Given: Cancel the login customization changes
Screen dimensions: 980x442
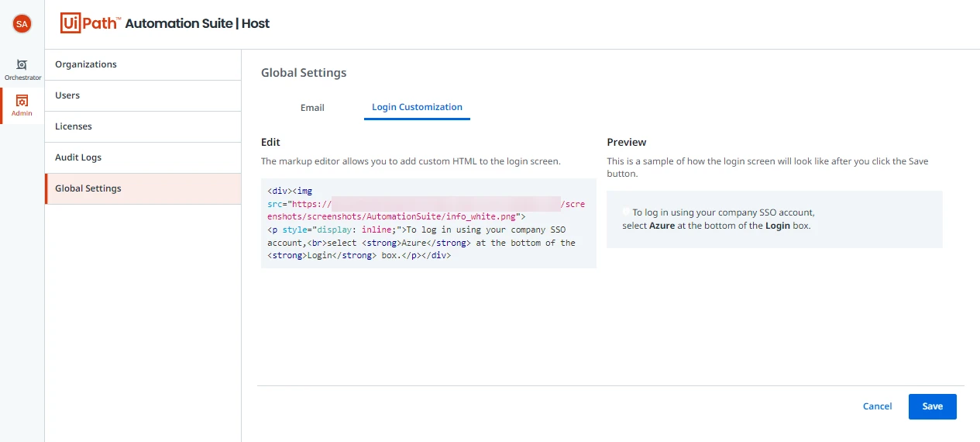Looking at the screenshot, I should click(877, 406).
